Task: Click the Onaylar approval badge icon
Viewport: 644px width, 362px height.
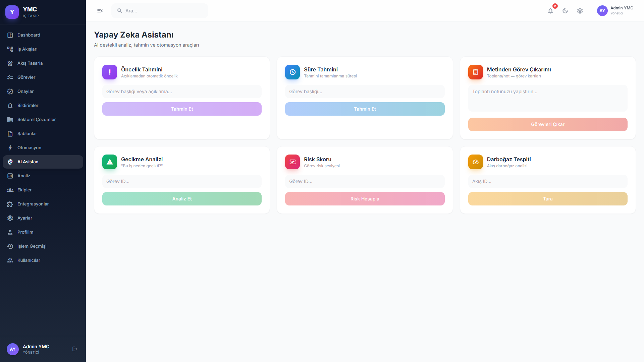Action: point(10,92)
